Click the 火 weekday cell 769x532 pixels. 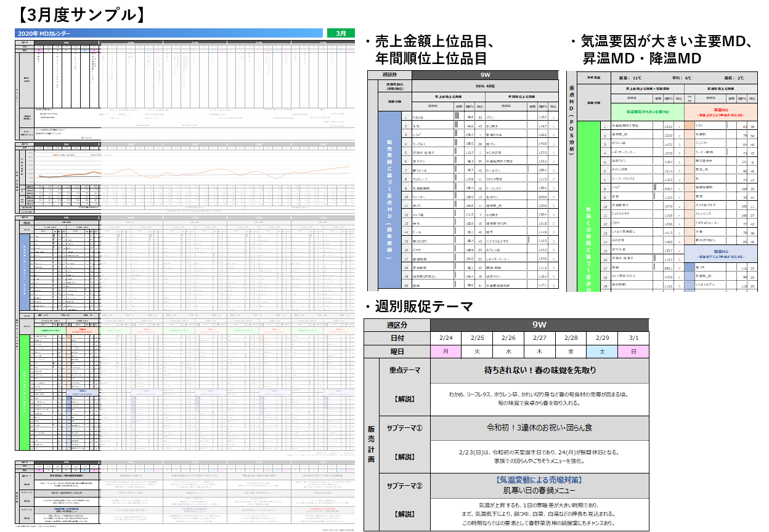point(477,352)
